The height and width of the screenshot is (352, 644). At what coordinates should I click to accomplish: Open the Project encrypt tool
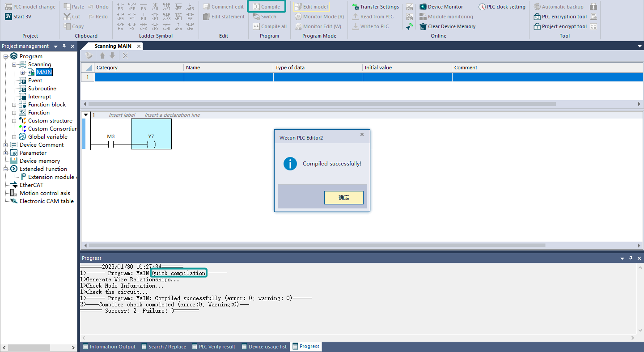(x=537, y=26)
